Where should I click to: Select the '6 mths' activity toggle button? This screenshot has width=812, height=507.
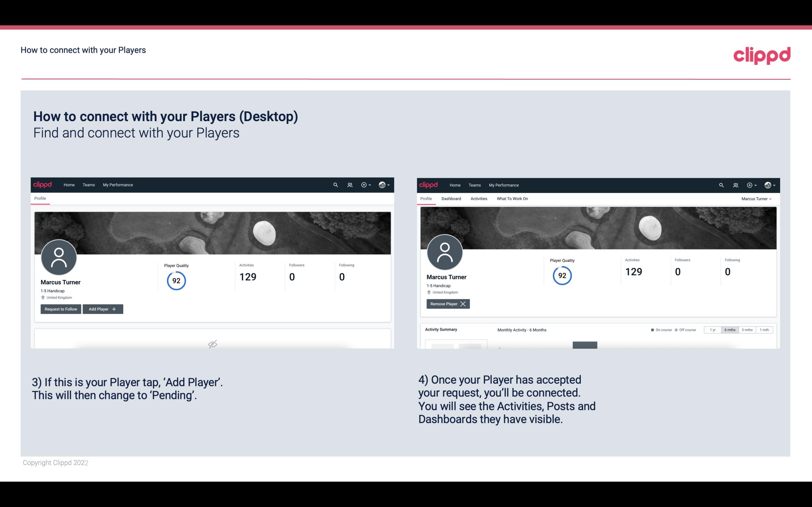(730, 329)
